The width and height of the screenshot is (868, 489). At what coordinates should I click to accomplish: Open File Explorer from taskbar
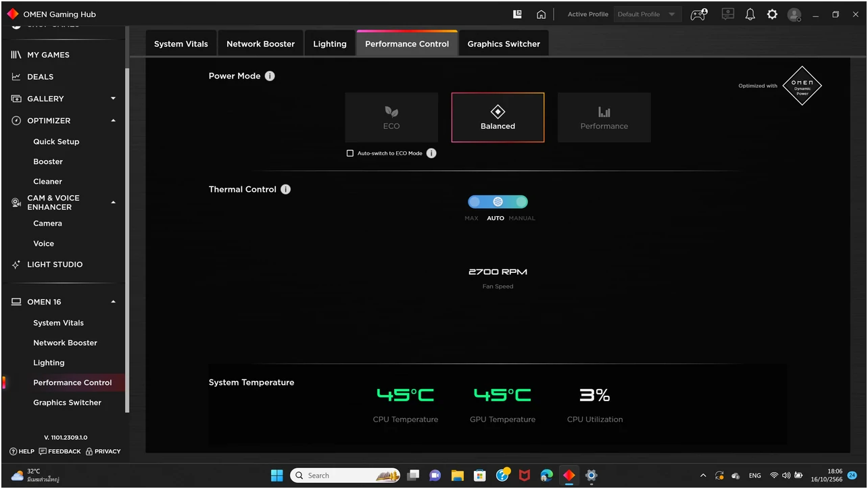457,475
